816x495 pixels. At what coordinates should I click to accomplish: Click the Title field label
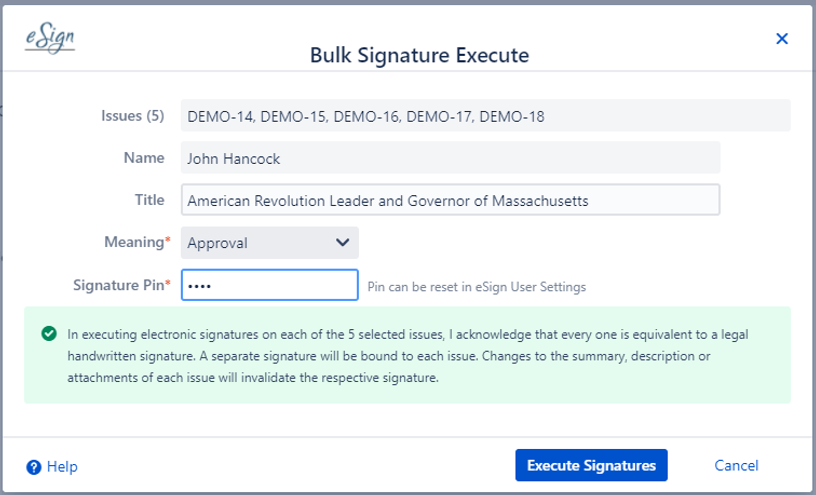(149, 200)
